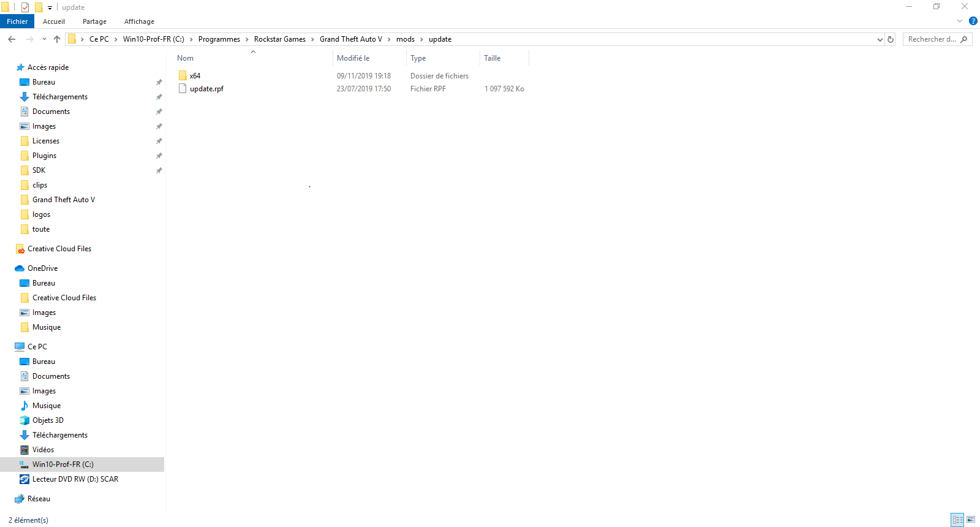Click the Téléchargements icon under Accès rapide
This screenshot has height=527, width=980.
[24, 97]
